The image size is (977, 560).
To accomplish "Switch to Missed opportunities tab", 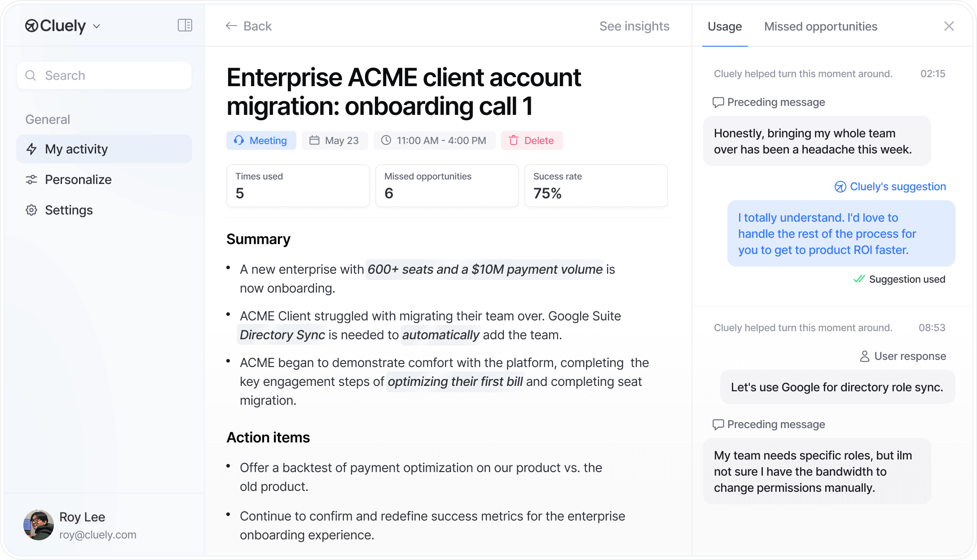I will pyautogui.click(x=820, y=26).
